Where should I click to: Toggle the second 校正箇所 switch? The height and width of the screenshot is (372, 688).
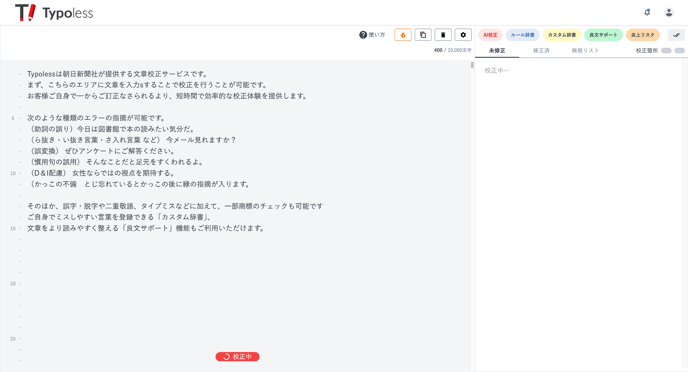coord(680,50)
